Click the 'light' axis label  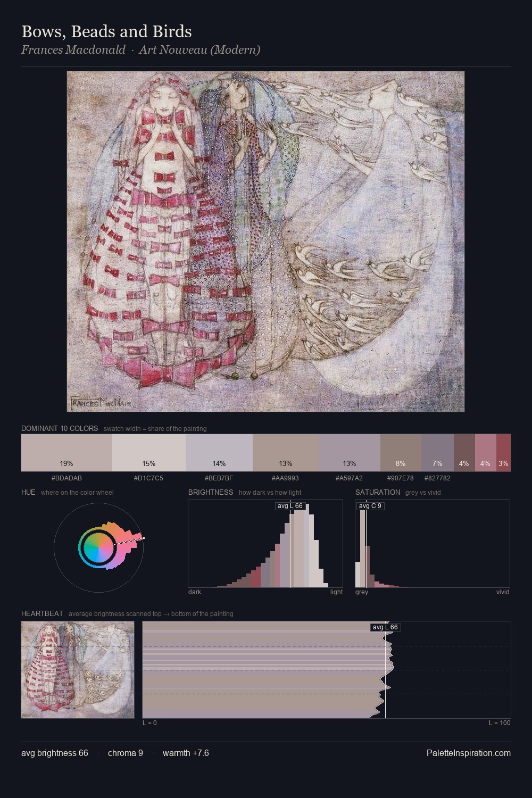[337, 592]
